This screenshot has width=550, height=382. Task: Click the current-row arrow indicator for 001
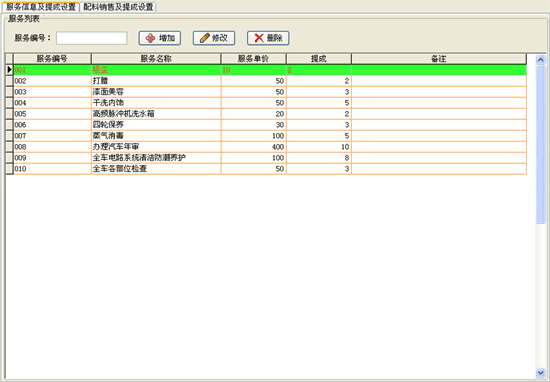9,70
